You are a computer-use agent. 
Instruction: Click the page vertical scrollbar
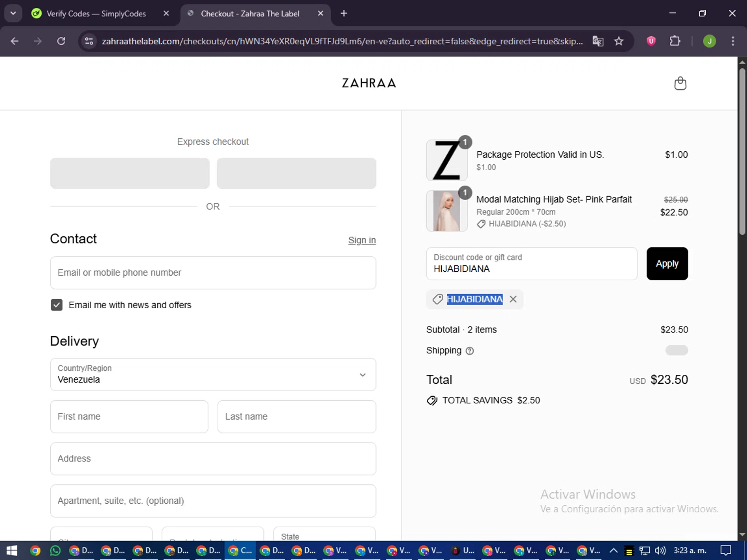click(742, 151)
